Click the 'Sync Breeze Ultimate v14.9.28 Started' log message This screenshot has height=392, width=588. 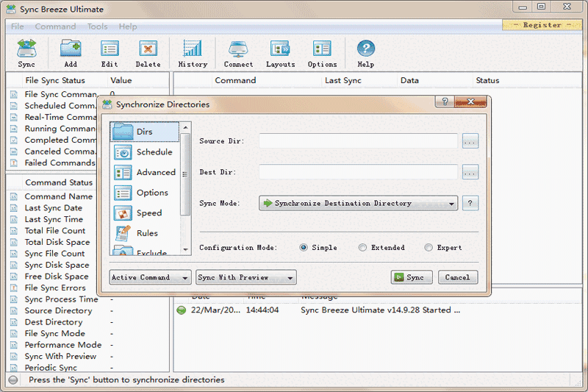pyautogui.click(x=380, y=310)
